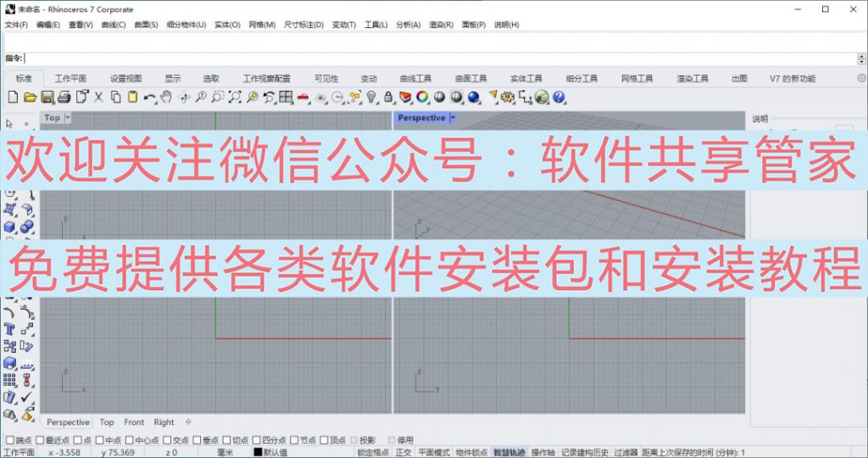Click the padlock Lock objects icon

point(388,98)
